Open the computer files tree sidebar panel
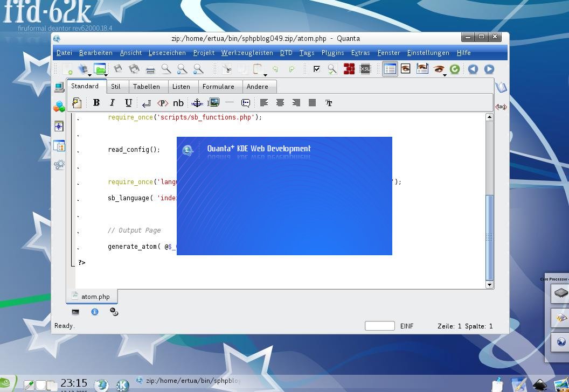The image size is (569, 392). 59,87
